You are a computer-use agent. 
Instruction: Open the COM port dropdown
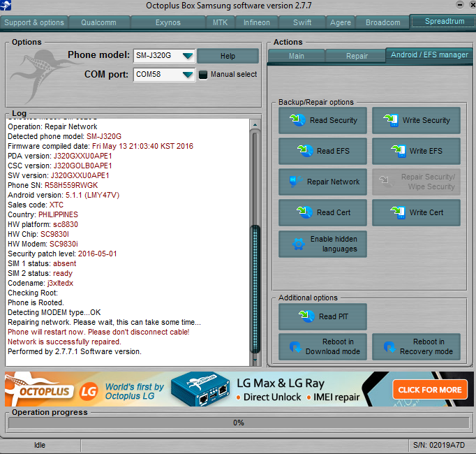tap(188, 75)
